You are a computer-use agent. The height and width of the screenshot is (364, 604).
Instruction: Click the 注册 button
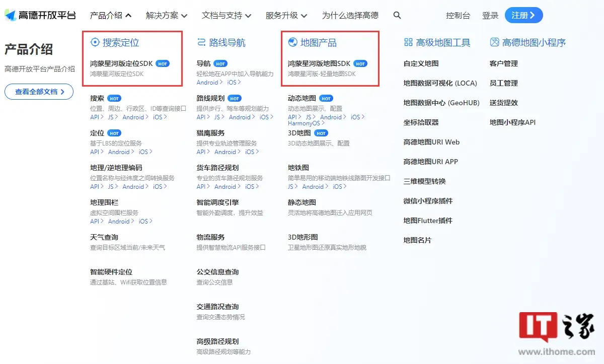coord(524,15)
